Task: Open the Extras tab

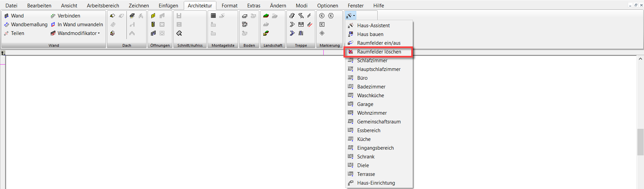Action: 254,6
